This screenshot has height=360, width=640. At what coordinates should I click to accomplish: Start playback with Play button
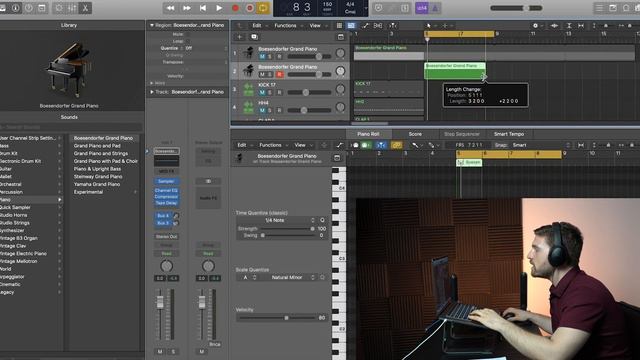[x=219, y=8]
